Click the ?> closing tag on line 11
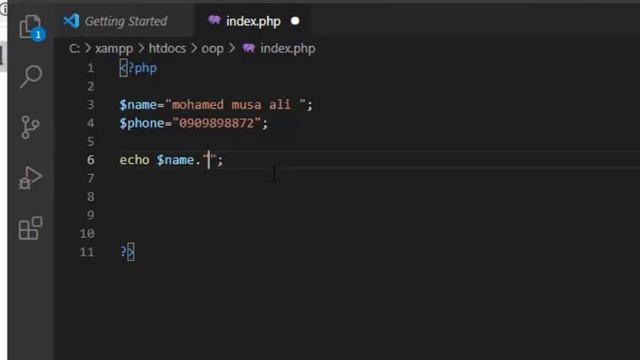Viewport: 640px width, 360px height. coord(127,252)
